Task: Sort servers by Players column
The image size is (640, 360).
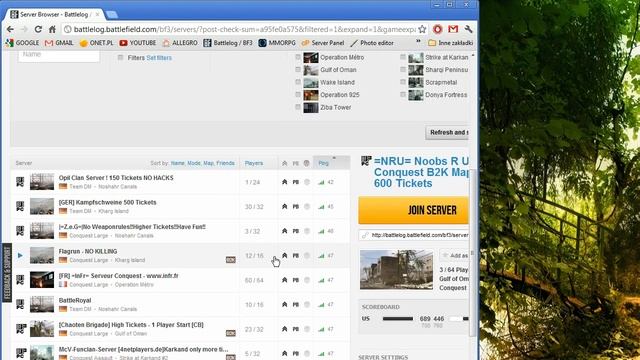Action: pos(254,163)
